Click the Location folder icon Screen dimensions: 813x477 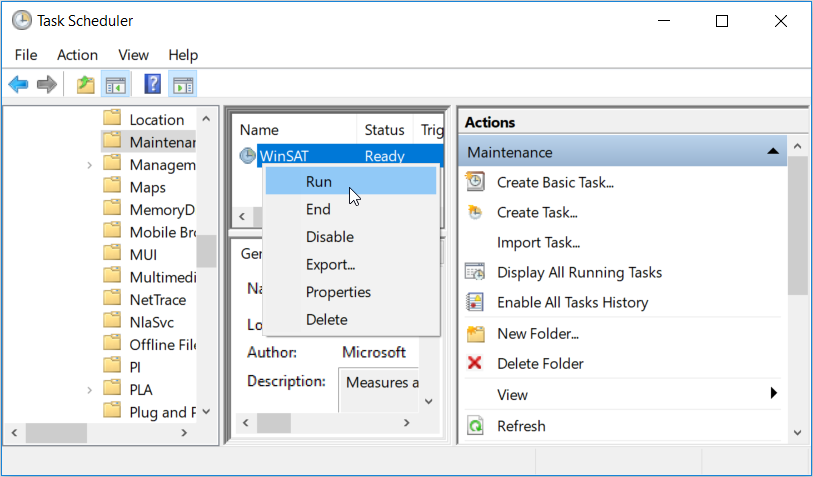(112, 118)
